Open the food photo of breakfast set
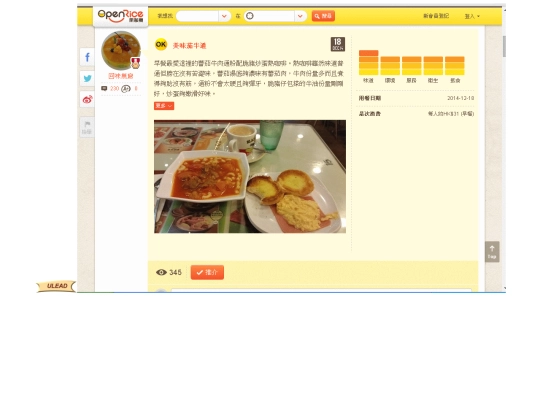Screen dimensions: 540x405 click(250, 176)
